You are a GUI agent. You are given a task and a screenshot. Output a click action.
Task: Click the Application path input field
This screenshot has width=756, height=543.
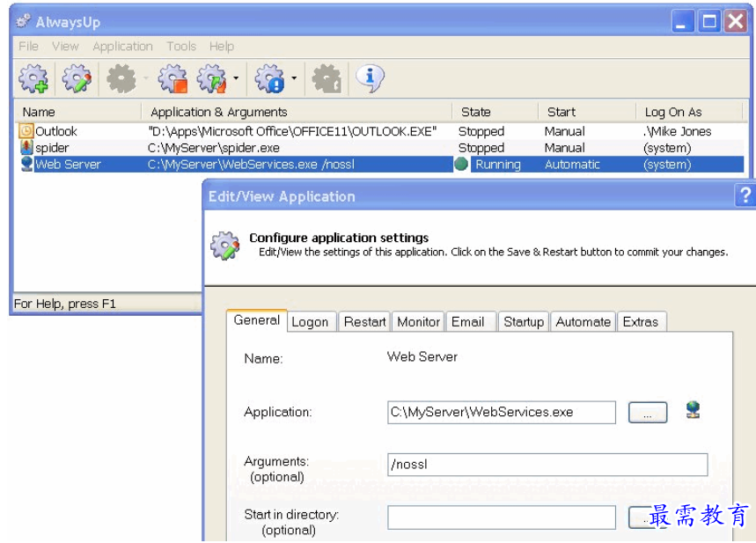point(502,413)
